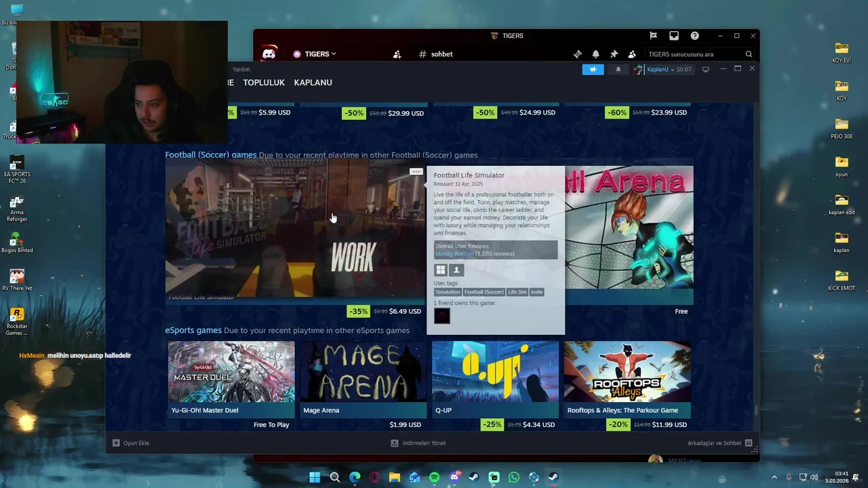Viewport: 868px width, 488px height.
Task: Open the Threads icon in Discord header
Action: [577, 54]
